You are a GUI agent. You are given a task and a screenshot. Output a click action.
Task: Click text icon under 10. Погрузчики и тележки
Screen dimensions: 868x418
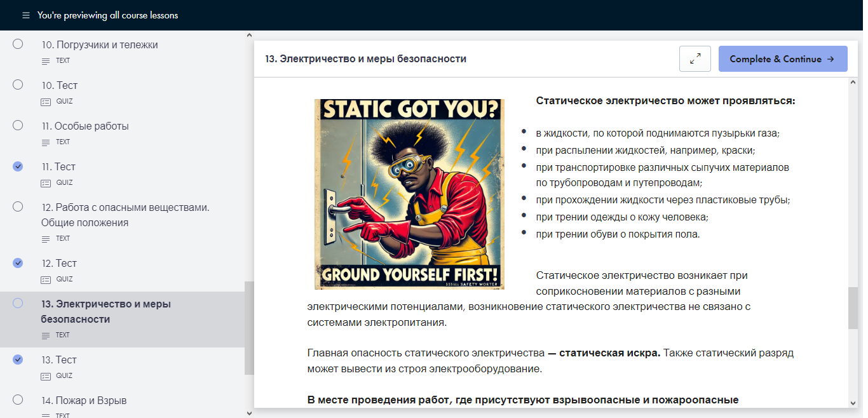(x=45, y=61)
